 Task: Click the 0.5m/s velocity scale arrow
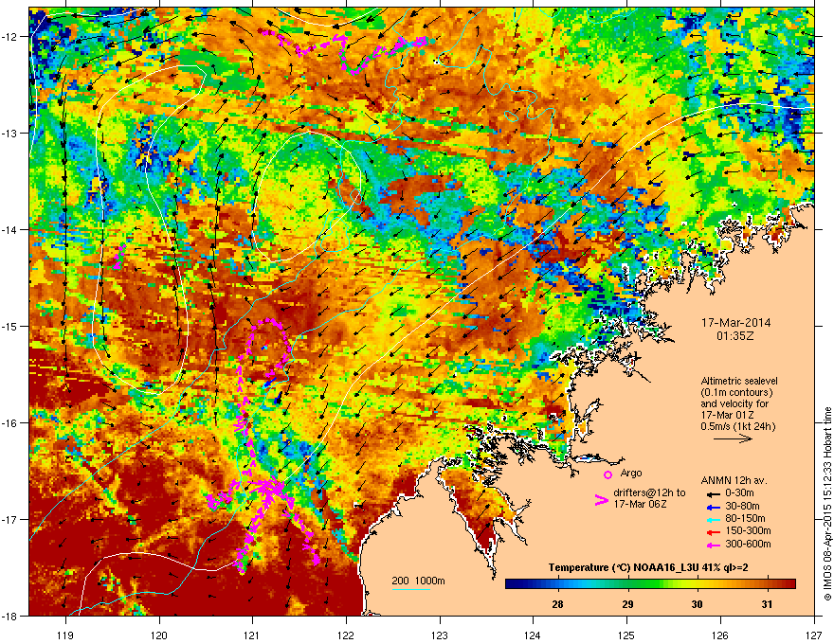733,438
